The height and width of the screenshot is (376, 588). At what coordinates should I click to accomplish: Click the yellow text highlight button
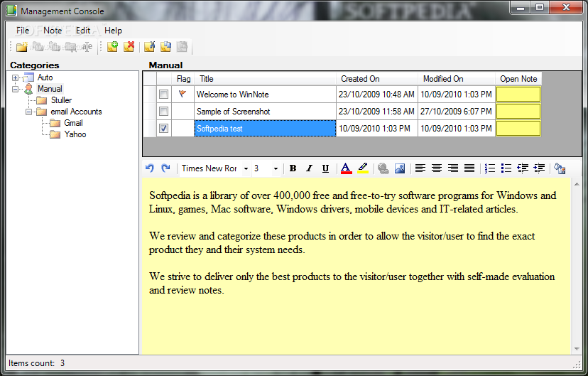363,168
